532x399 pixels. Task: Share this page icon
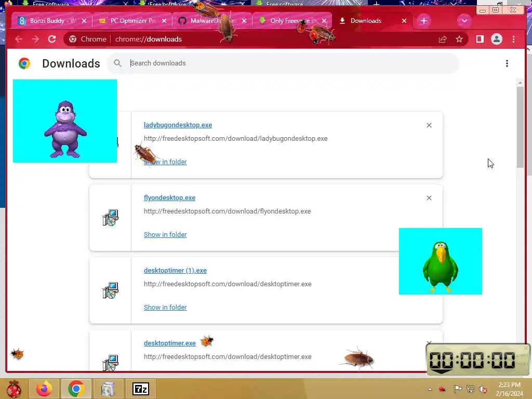(443, 39)
